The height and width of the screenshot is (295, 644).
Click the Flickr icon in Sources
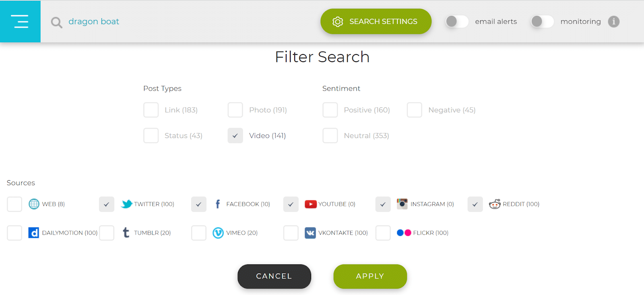pyautogui.click(x=403, y=233)
